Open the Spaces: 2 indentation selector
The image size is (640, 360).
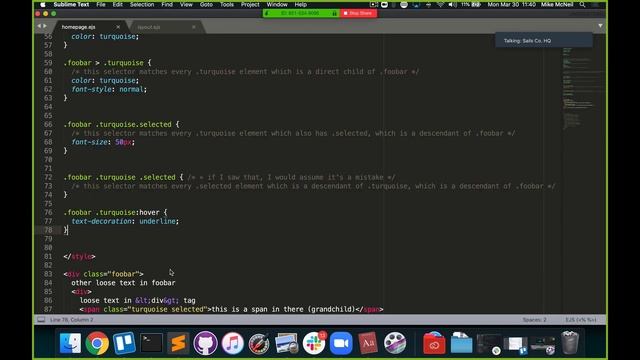click(534, 320)
